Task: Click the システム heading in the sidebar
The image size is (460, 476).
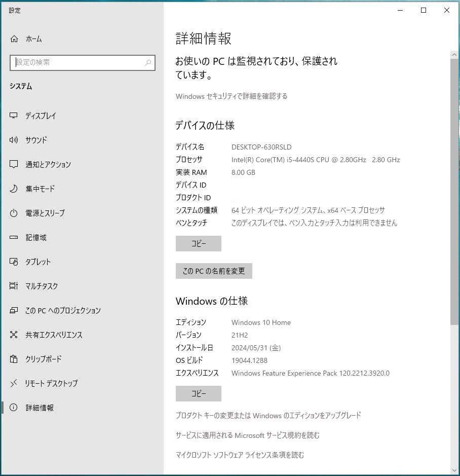Action: click(21, 86)
